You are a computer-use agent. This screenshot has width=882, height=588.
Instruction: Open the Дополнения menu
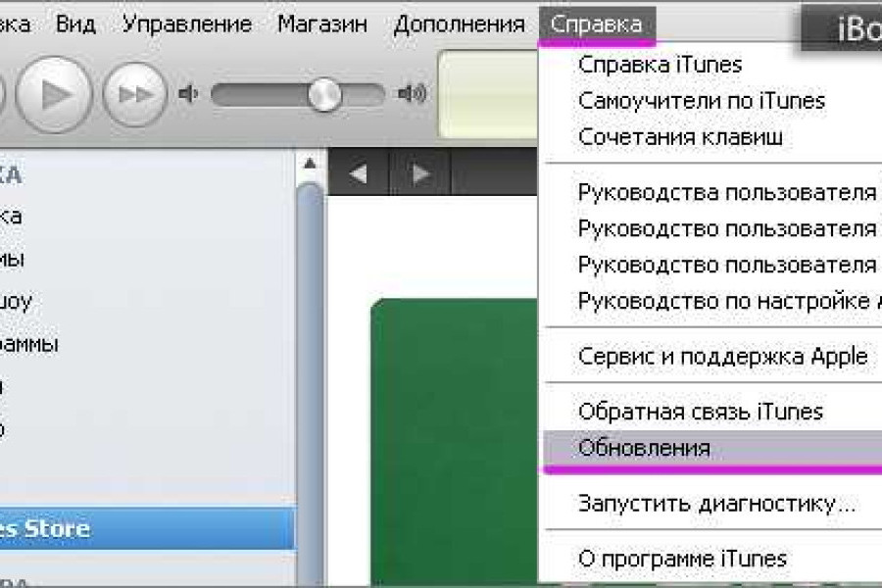tap(459, 24)
